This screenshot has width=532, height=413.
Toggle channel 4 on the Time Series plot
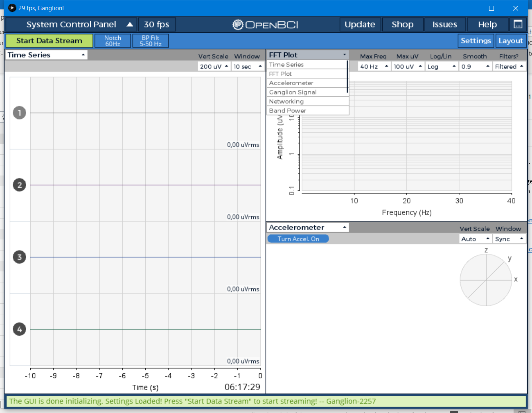pyautogui.click(x=19, y=329)
